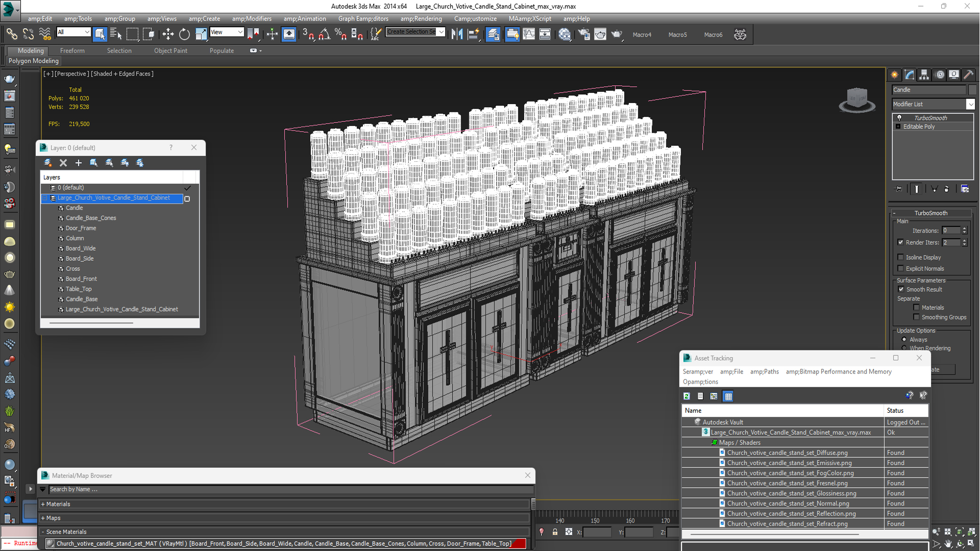
Task: Choose the Rectangular Selection Region tool
Action: [132, 34]
